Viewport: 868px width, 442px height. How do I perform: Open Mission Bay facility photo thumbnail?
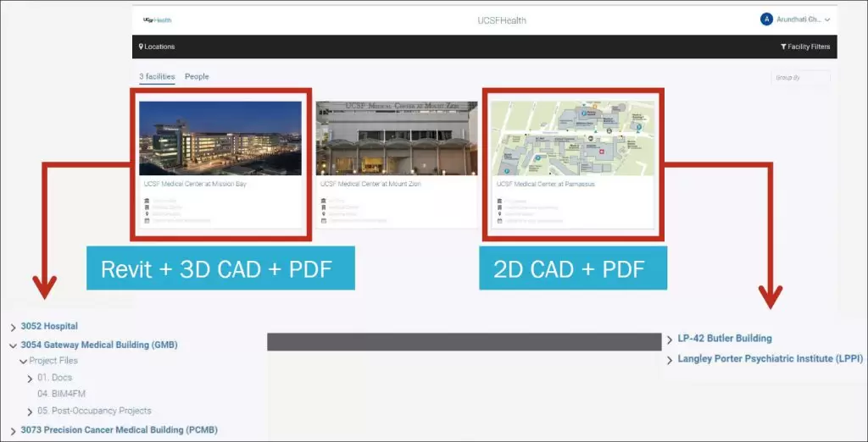coord(220,138)
